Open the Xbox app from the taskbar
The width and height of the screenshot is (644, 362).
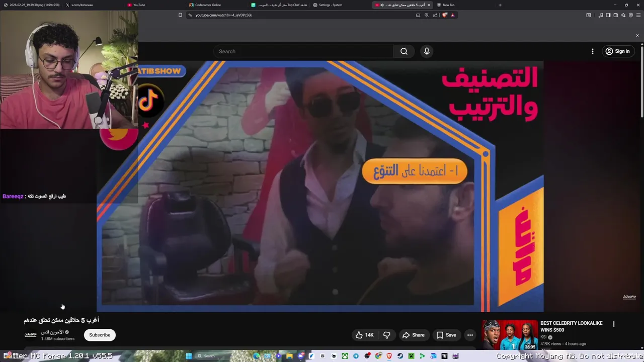tap(345, 356)
